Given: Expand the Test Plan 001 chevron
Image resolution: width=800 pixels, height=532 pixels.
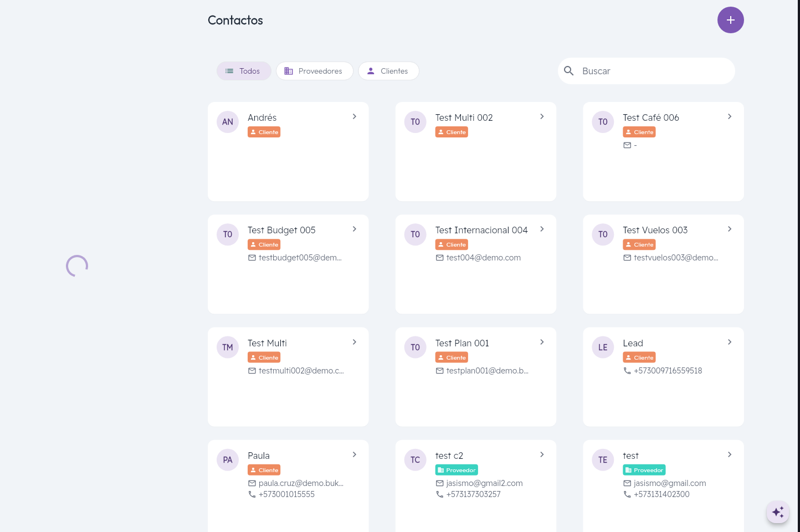Looking at the screenshot, I should pyautogui.click(x=542, y=342).
